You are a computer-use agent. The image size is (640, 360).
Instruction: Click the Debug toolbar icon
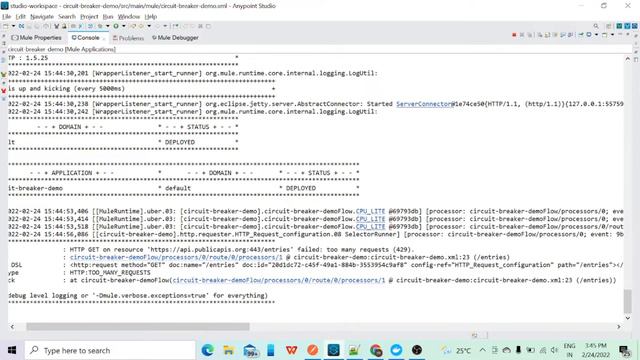(100, 26)
